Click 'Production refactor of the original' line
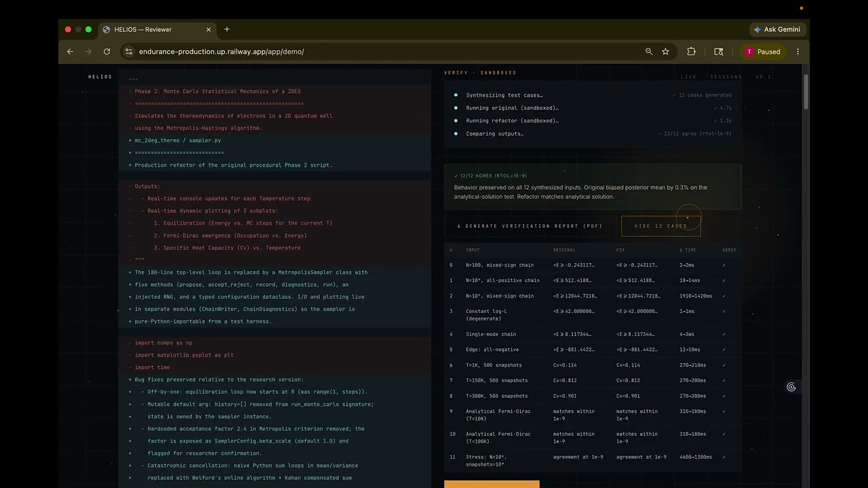868x488 pixels. (x=233, y=165)
